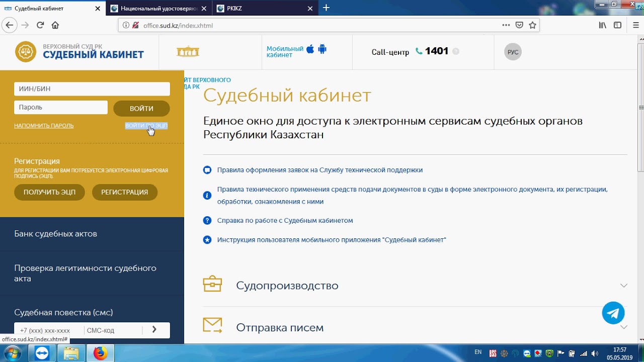Open the Android mobile app link
Viewport: 644px width, 362px height.
pos(323,49)
